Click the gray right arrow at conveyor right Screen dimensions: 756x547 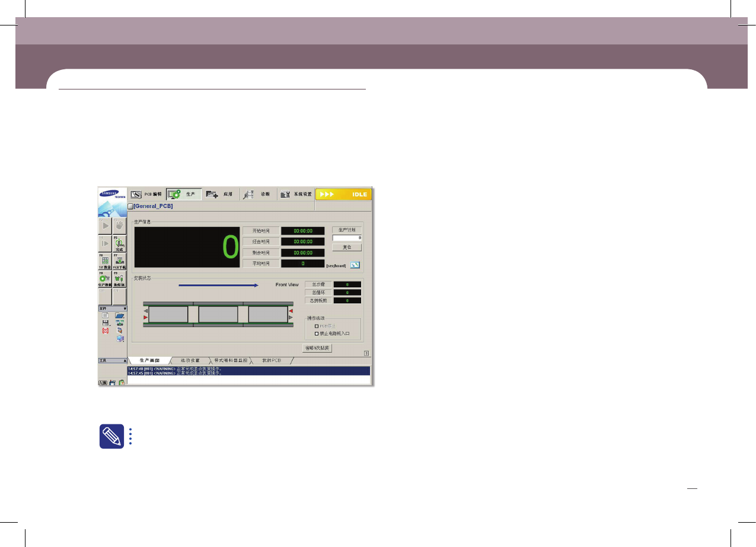click(x=291, y=318)
